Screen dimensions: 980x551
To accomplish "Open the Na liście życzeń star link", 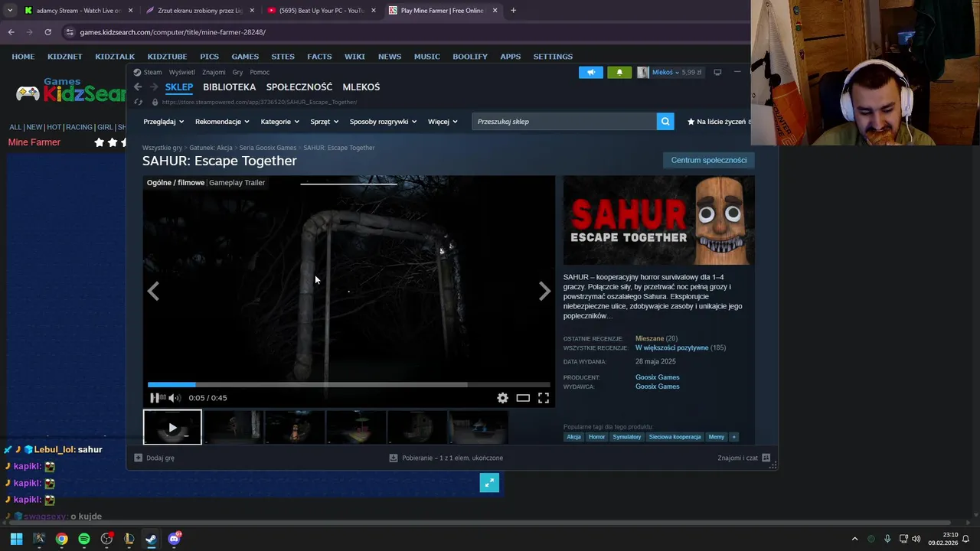I will click(718, 121).
